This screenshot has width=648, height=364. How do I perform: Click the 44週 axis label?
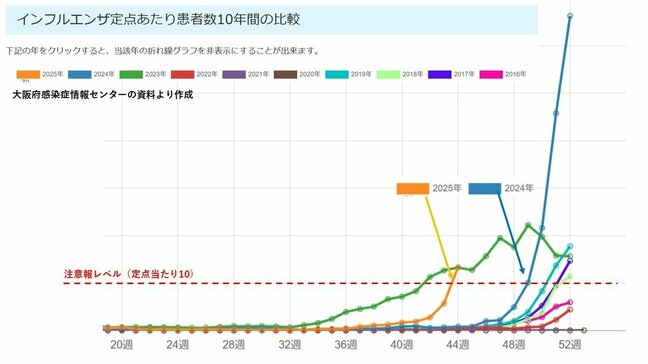point(458,344)
